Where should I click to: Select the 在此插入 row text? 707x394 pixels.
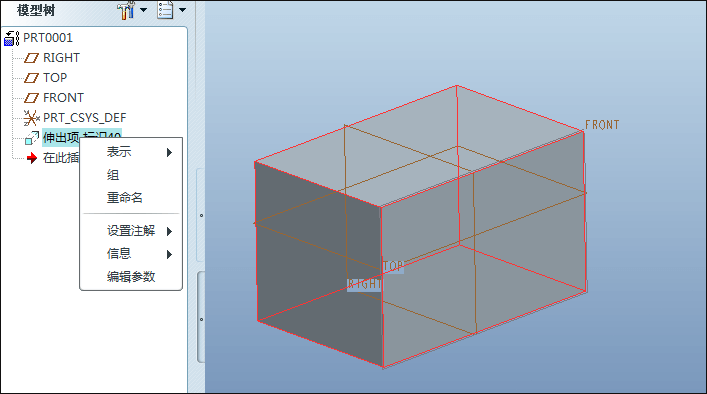[61, 158]
